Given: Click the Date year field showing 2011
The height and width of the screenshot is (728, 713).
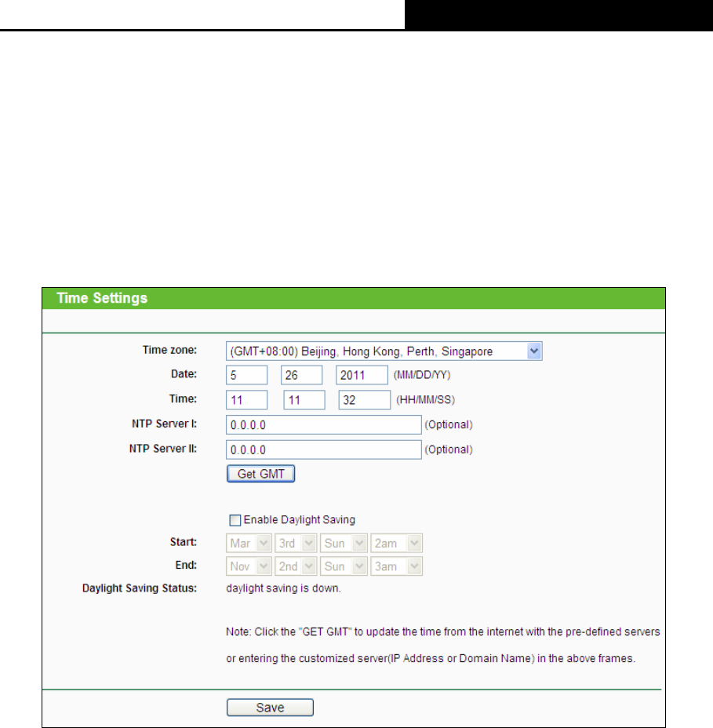Looking at the screenshot, I should coord(362,375).
